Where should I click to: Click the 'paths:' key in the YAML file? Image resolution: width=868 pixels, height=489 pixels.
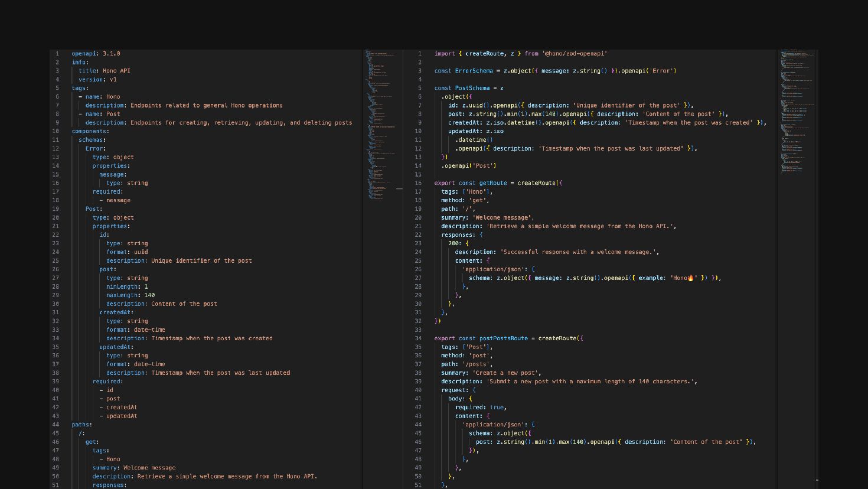(81, 425)
